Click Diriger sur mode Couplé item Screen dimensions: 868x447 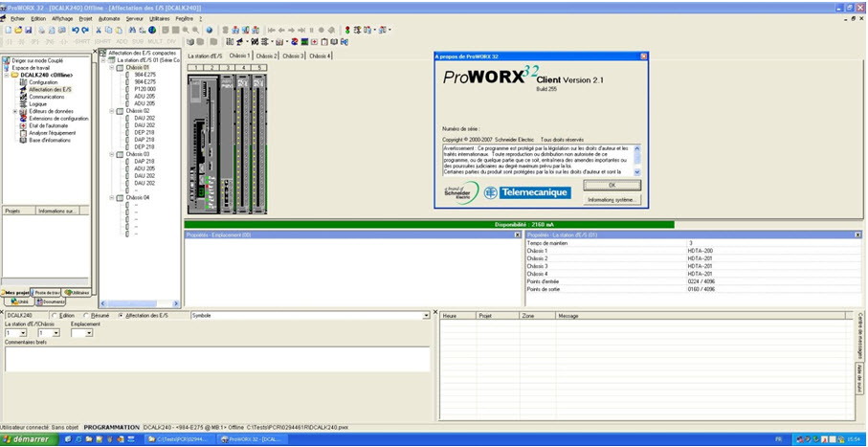37,60
